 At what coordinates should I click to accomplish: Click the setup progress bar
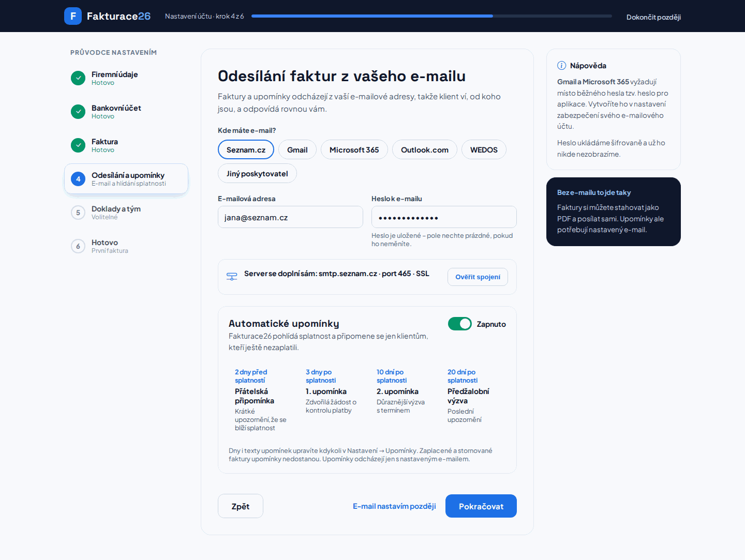tap(431, 16)
